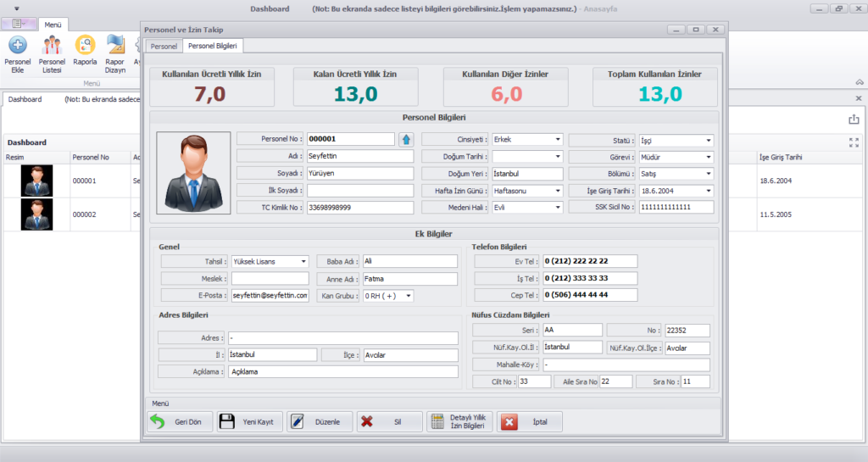Switch to the Personel tab

(x=164, y=46)
